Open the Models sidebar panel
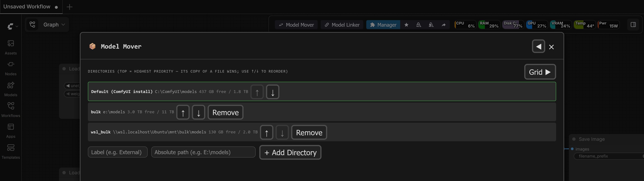644x181 pixels. (x=11, y=89)
